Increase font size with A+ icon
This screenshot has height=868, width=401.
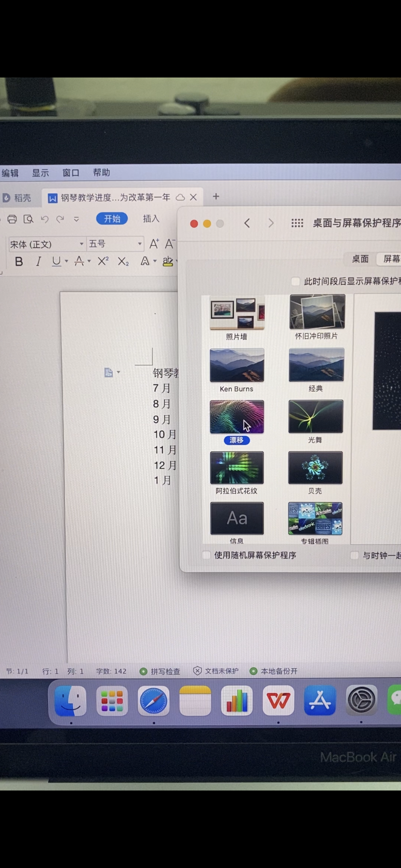pos(154,244)
